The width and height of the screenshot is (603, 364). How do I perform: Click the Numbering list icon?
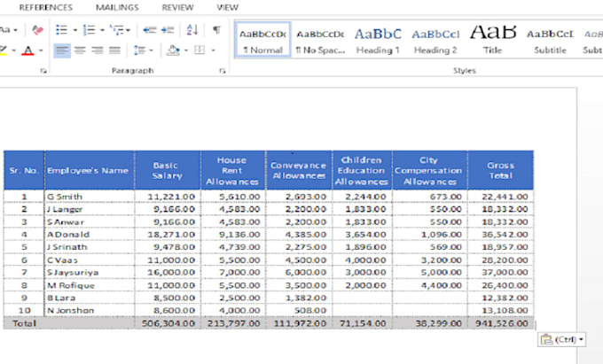tap(89, 30)
